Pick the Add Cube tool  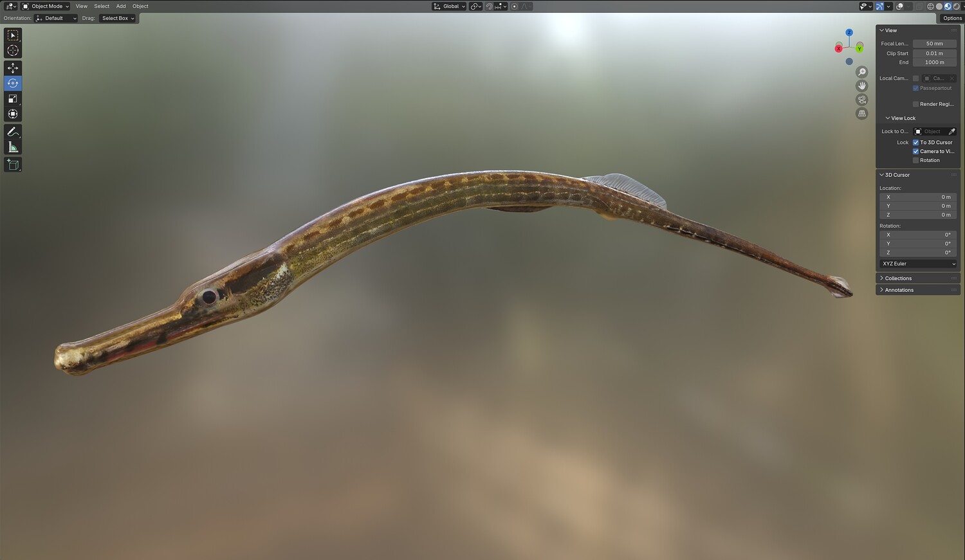click(13, 165)
